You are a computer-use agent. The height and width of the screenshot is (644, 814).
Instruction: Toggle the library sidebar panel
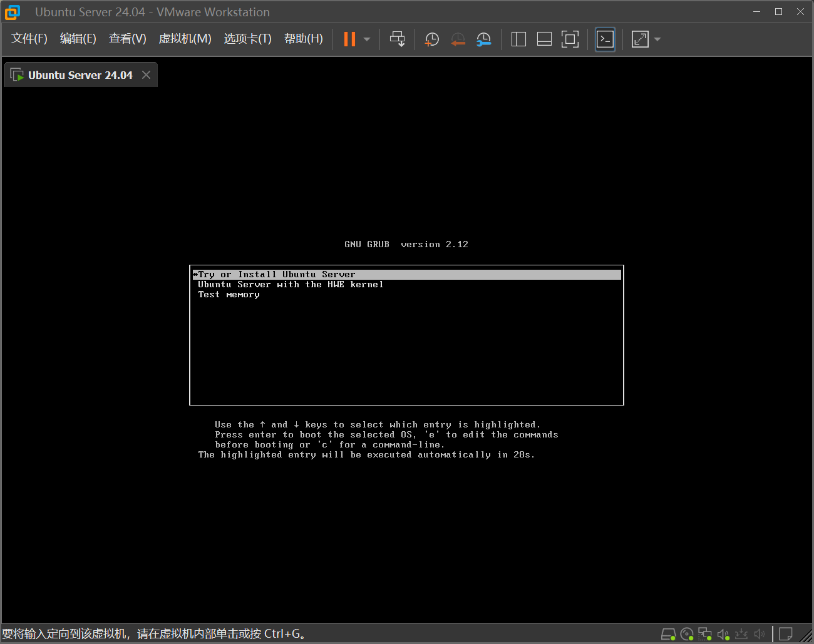(518, 39)
